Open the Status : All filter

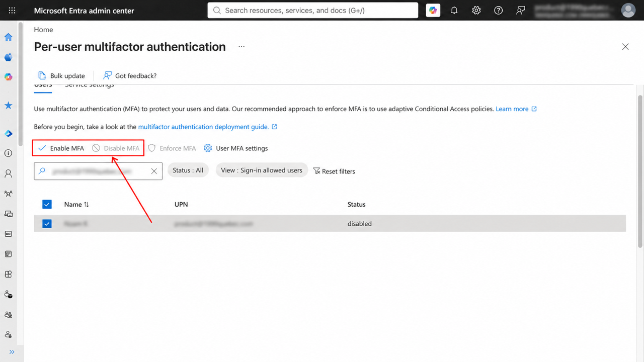(x=188, y=170)
